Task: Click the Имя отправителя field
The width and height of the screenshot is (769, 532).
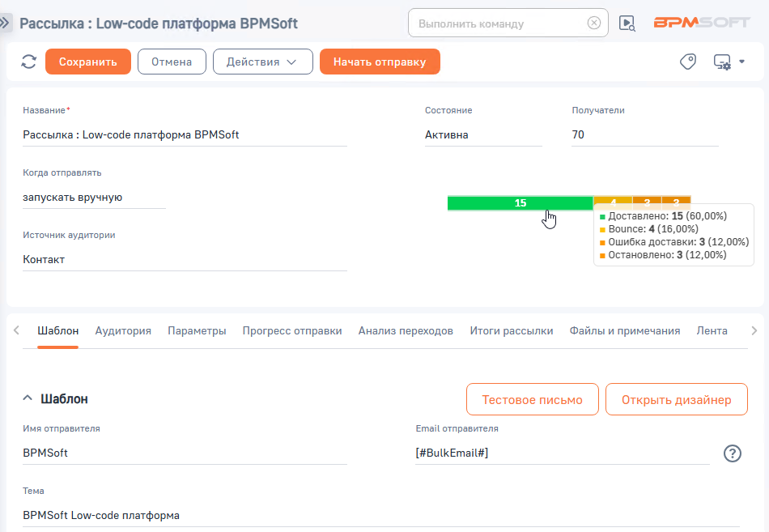Action: 185,453
